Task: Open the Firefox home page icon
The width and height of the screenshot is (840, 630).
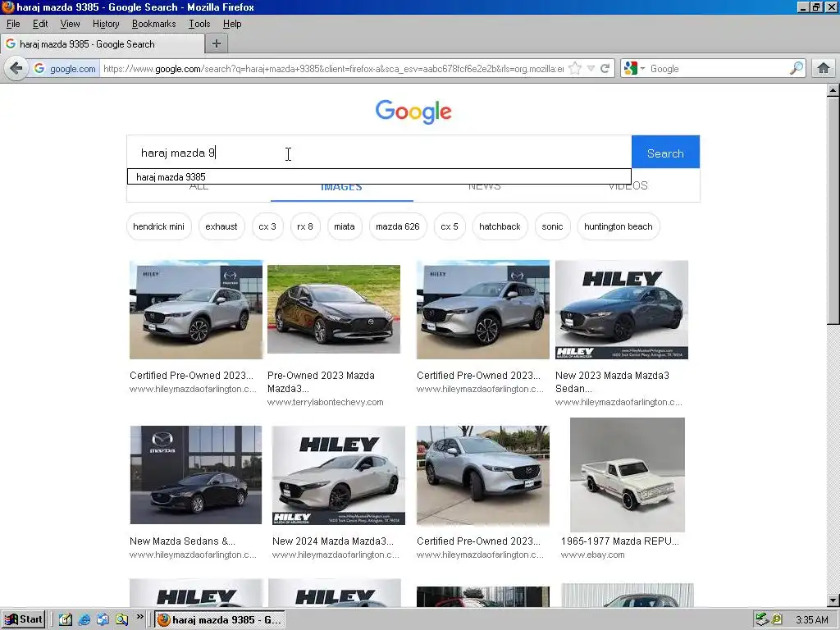Action: [824, 69]
